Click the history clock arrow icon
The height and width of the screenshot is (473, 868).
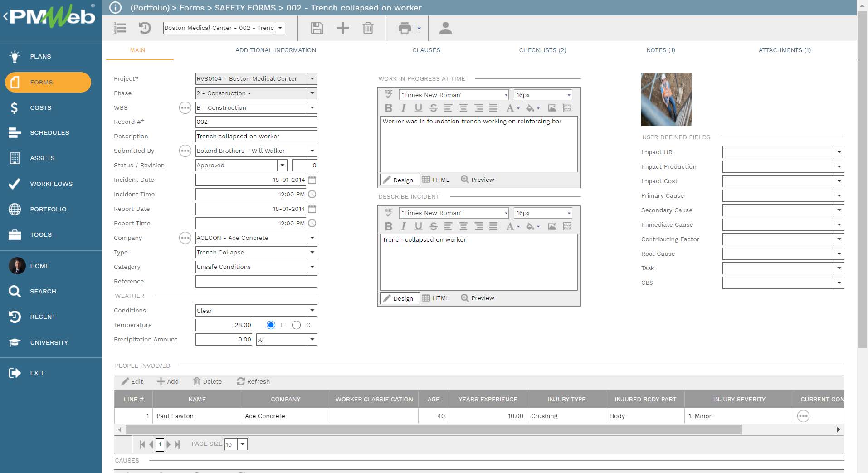[x=144, y=28]
